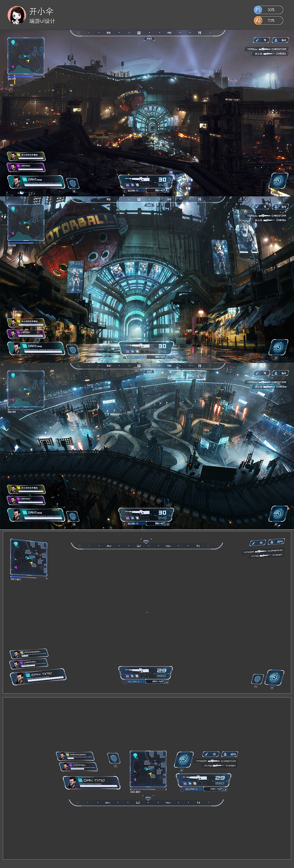The image size is (294, 868).
Task: Click the blue Ps icon badge
Action: [x=258, y=10]
